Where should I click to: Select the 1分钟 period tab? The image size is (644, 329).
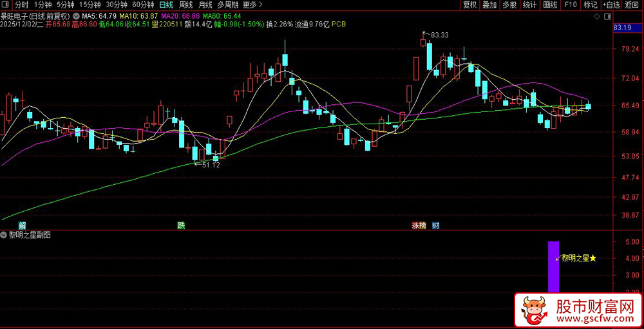pos(43,5)
